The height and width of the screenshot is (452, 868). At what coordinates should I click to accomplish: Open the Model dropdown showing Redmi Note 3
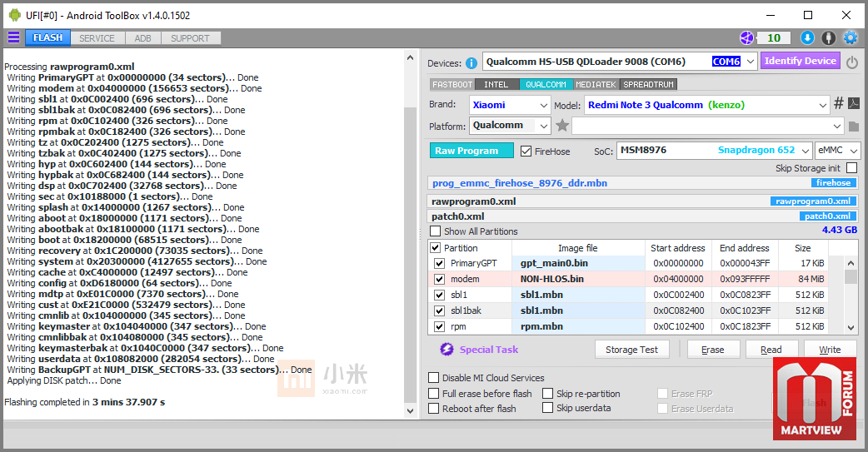(x=706, y=105)
